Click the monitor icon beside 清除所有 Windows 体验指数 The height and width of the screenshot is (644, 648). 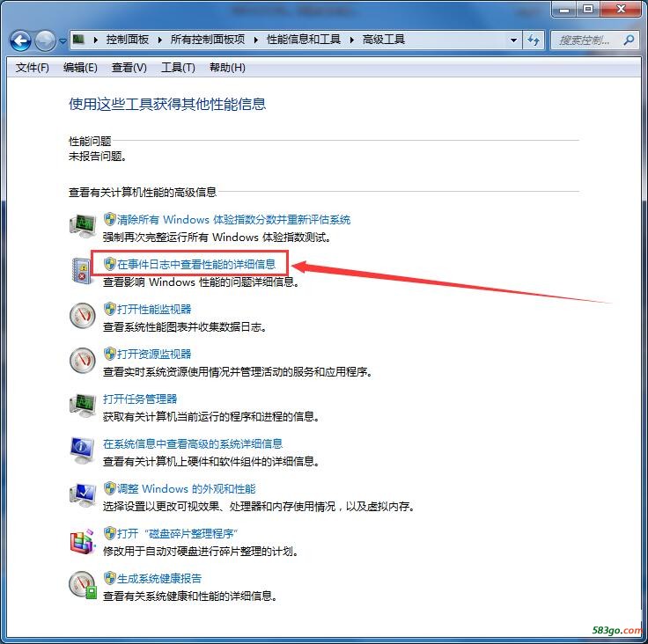coord(83,226)
